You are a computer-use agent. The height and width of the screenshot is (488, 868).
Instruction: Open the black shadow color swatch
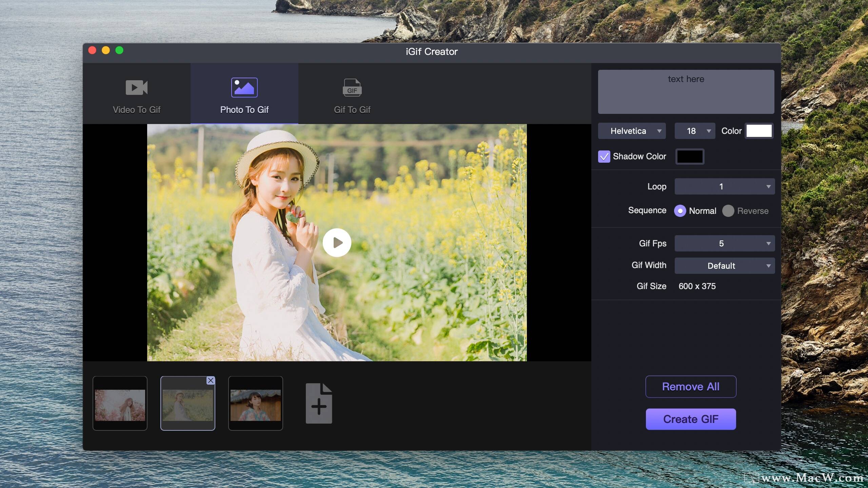(x=690, y=157)
